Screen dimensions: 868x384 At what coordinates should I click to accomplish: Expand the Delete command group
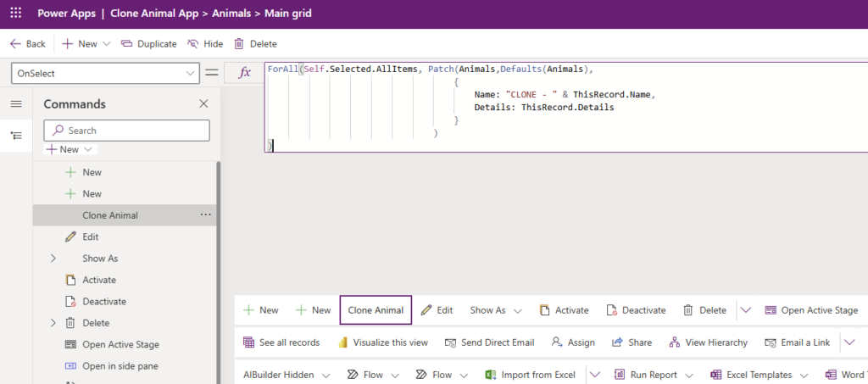[x=53, y=323]
